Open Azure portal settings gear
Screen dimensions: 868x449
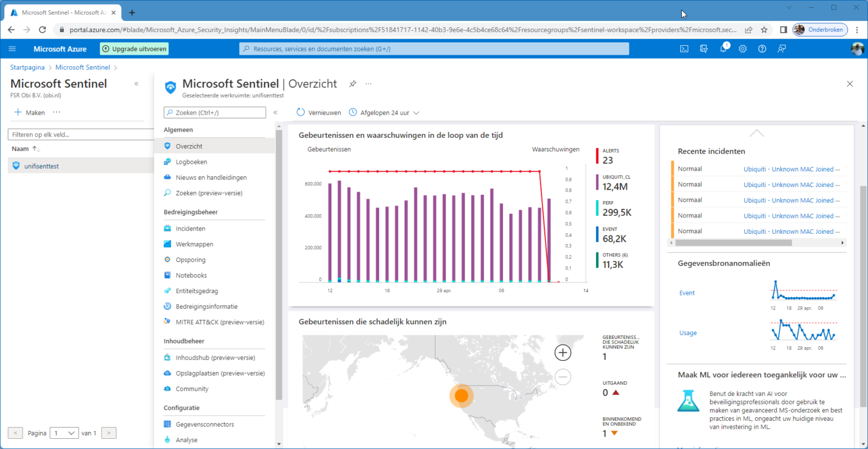click(x=743, y=49)
